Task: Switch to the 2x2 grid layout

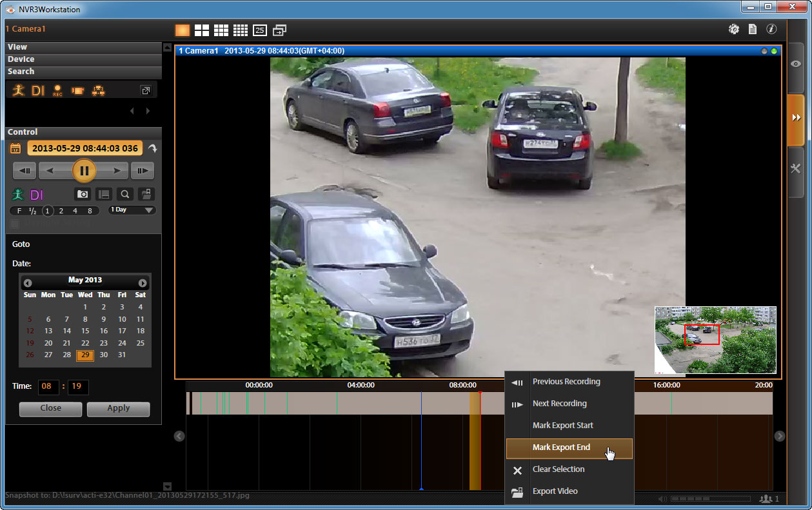Action: click(202, 30)
